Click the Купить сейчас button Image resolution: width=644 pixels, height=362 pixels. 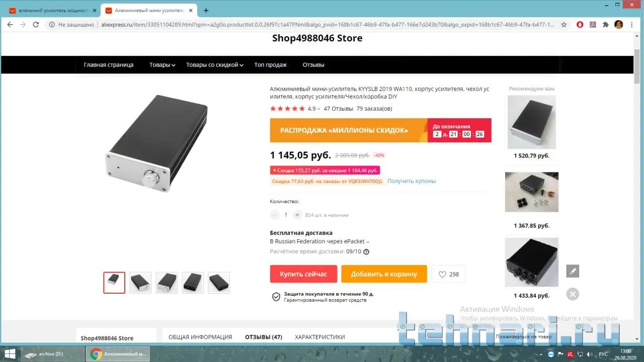303,274
